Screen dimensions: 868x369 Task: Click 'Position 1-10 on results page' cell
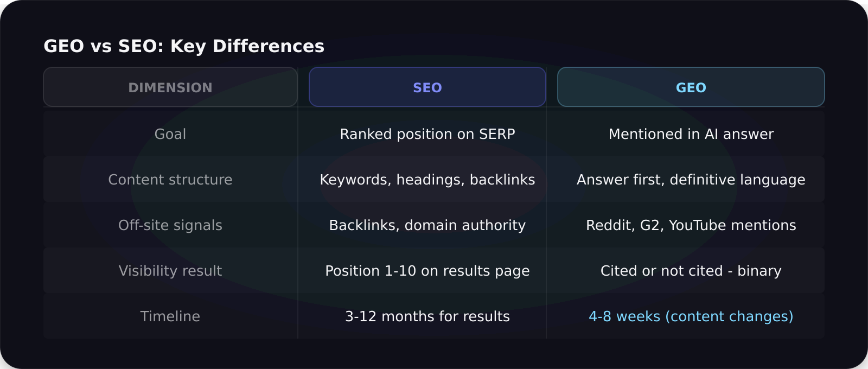(427, 271)
